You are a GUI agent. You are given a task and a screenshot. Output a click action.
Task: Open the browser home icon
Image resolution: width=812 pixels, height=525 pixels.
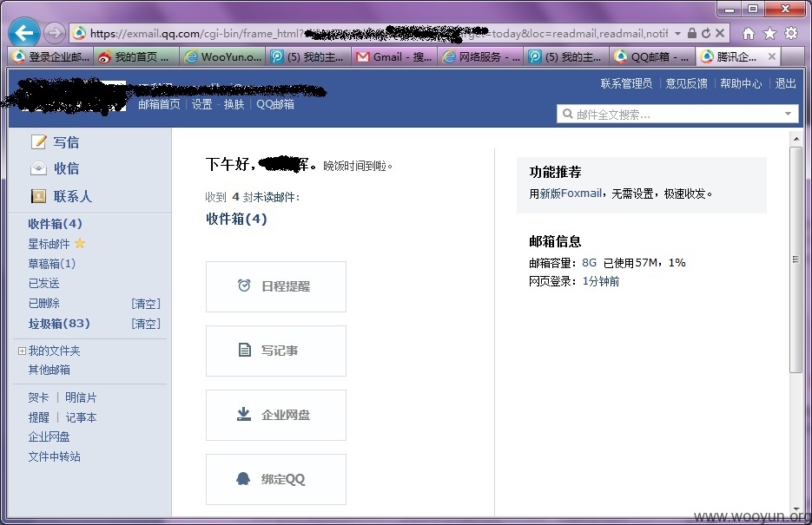tap(749, 34)
